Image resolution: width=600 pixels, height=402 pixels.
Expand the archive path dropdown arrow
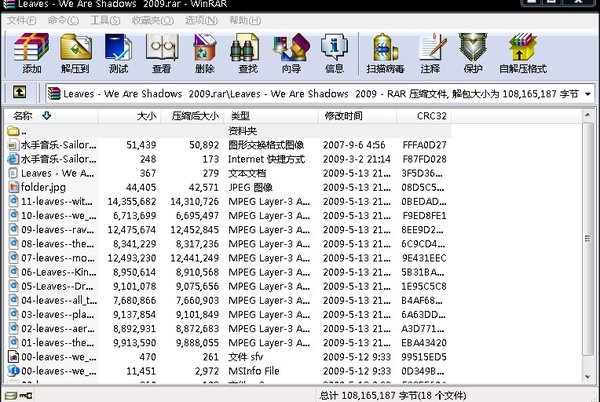point(588,94)
